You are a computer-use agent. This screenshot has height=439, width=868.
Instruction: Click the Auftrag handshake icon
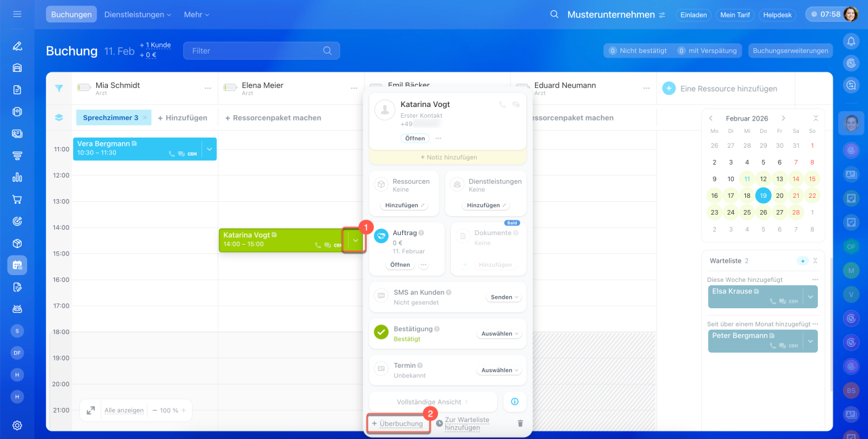[x=382, y=235]
